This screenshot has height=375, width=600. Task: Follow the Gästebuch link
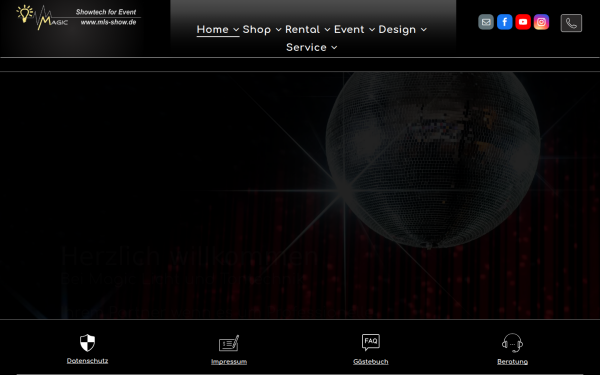tap(371, 362)
